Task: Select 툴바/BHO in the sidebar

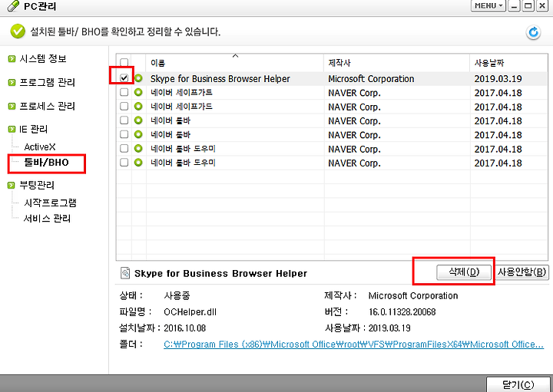Action: click(x=46, y=163)
